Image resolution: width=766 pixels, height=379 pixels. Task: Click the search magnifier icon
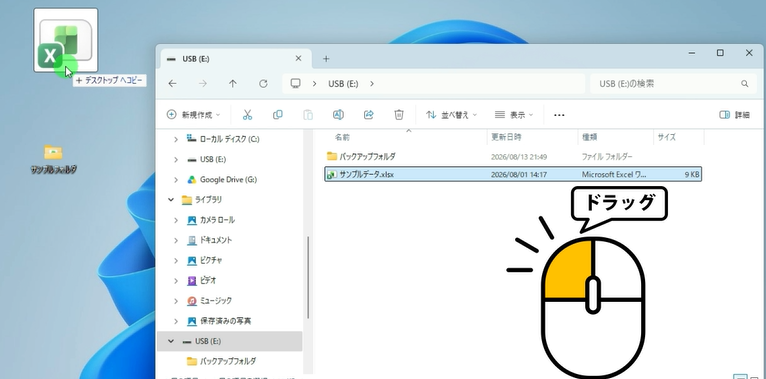pyautogui.click(x=745, y=84)
